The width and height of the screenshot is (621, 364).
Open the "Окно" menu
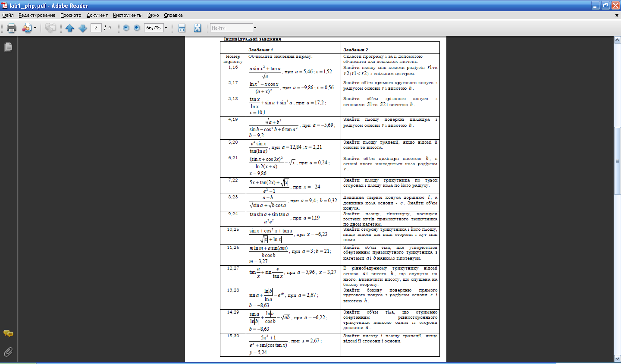pos(153,15)
